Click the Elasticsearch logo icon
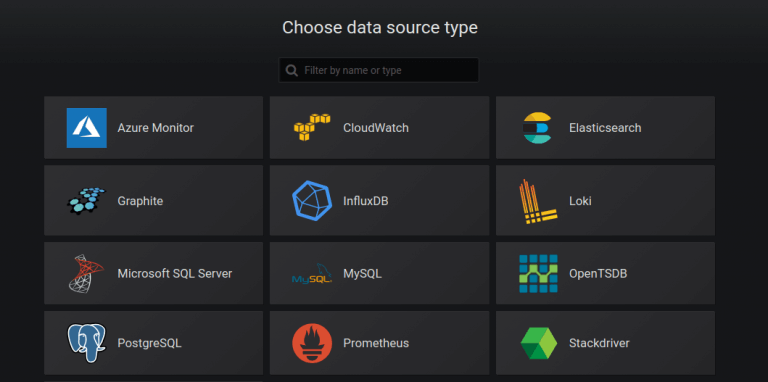 537,128
